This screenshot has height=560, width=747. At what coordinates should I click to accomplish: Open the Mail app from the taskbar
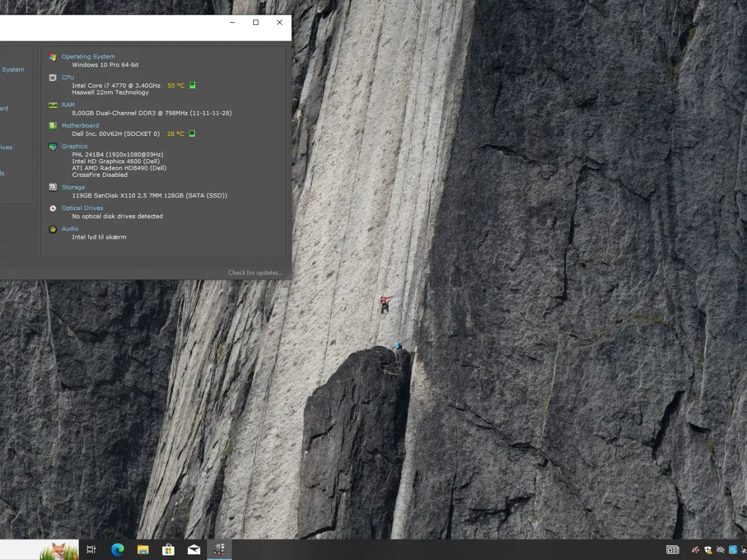tap(193, 549)
